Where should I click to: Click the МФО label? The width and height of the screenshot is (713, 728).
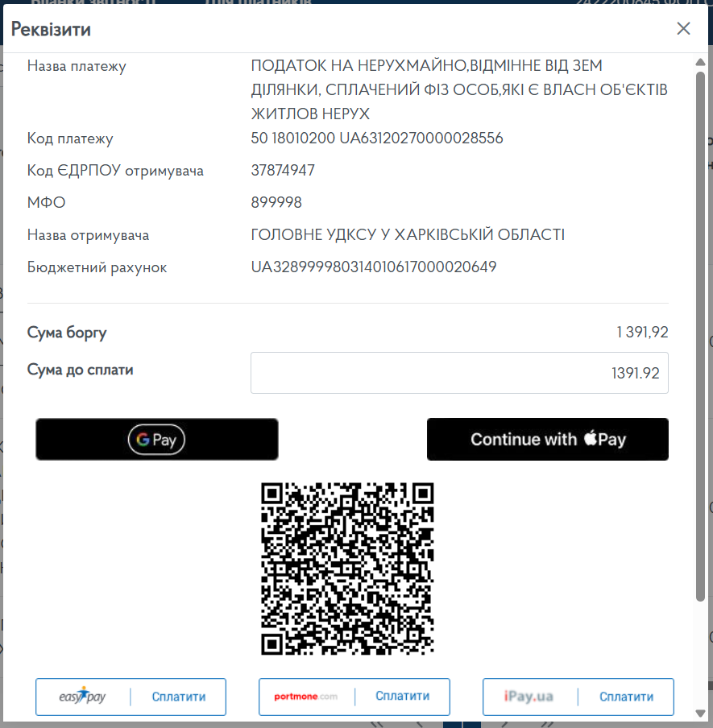tap(46, 202)
